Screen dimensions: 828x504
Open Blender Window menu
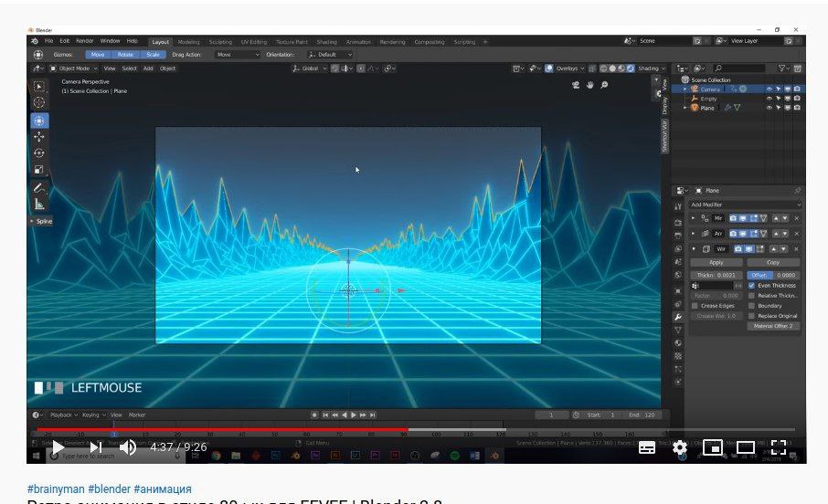pyautogui.click(x=110, y=41)
